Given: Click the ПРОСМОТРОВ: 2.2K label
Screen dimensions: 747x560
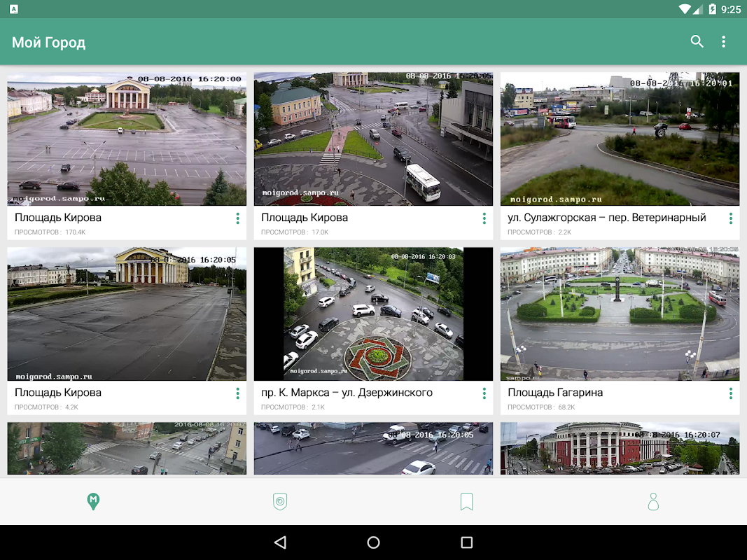Looking at the screenshot, I should point(540,232).
